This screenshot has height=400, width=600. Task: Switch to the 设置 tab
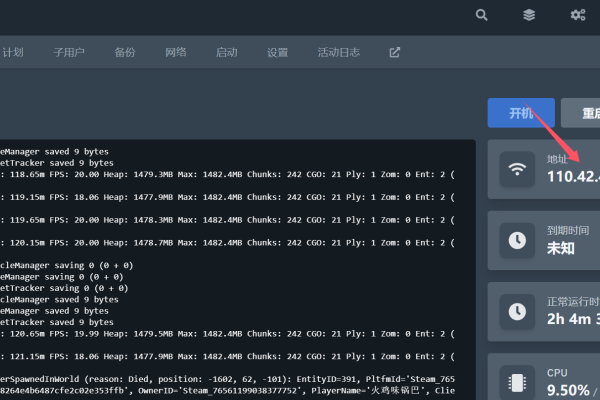278,52
